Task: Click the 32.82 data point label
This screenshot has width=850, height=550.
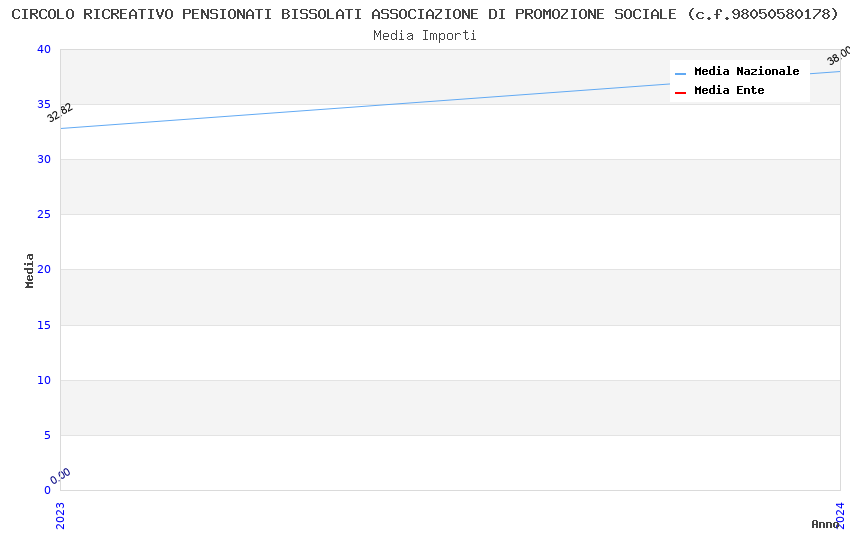Action: coord(60,112)
